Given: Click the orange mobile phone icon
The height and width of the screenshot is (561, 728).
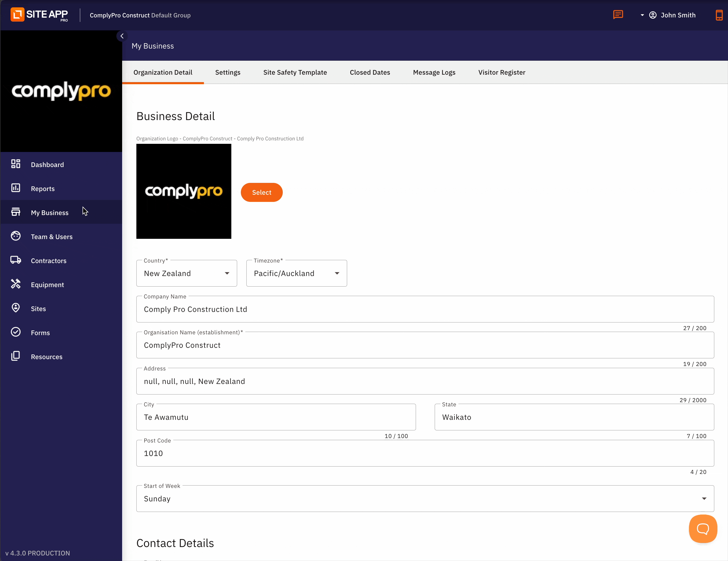Looking at the screenshot, I should (x=719, y=15).
